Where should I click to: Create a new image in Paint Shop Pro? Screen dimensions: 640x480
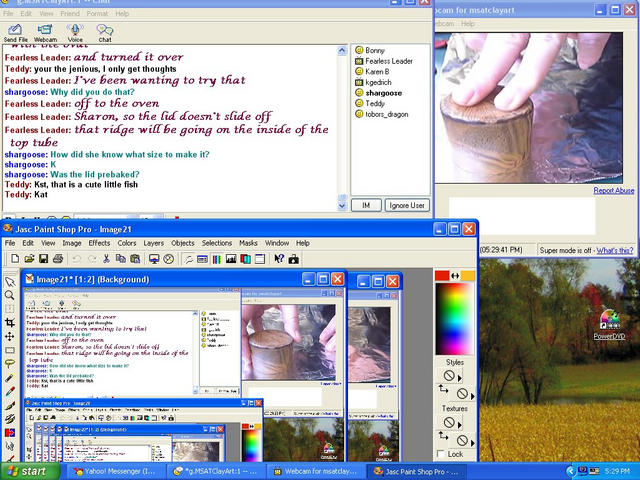pos(15,259)
